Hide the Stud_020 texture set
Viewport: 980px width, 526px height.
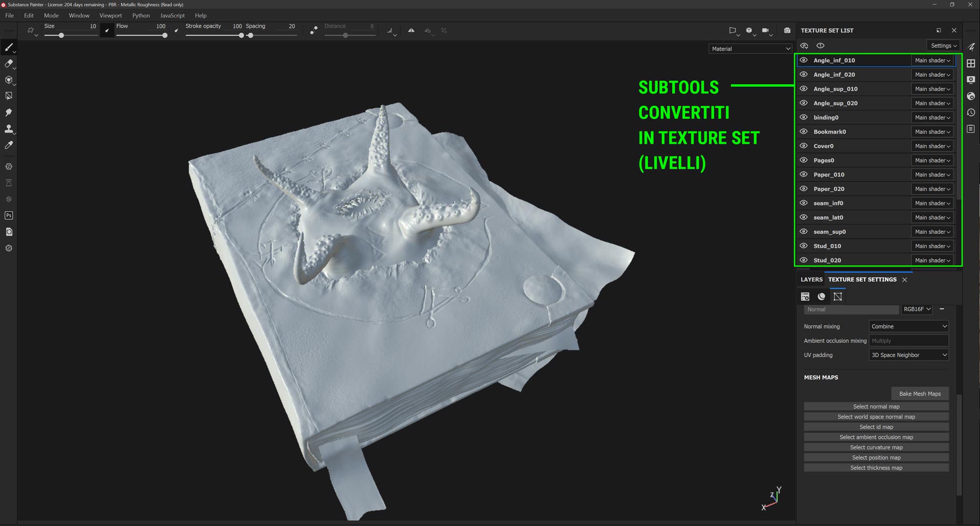[x=804, y=260]
